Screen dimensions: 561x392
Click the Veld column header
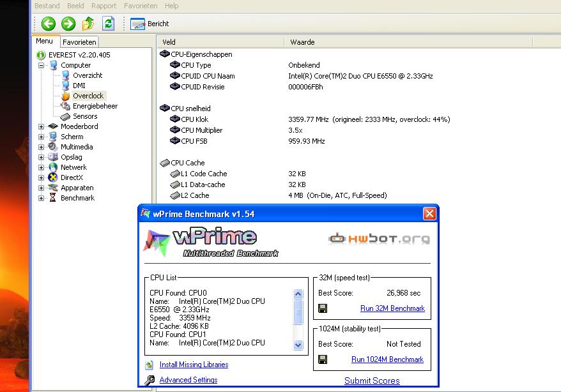coord(220,42)
